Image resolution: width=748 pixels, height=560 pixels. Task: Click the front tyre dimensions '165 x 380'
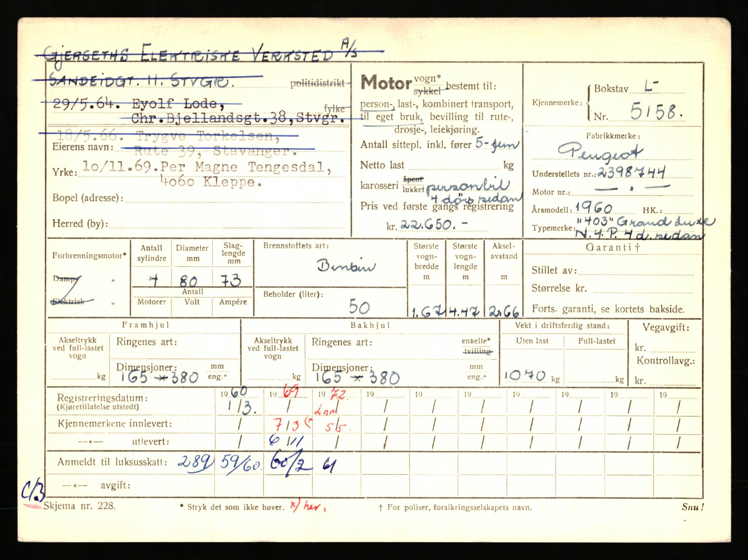[160, 377]
